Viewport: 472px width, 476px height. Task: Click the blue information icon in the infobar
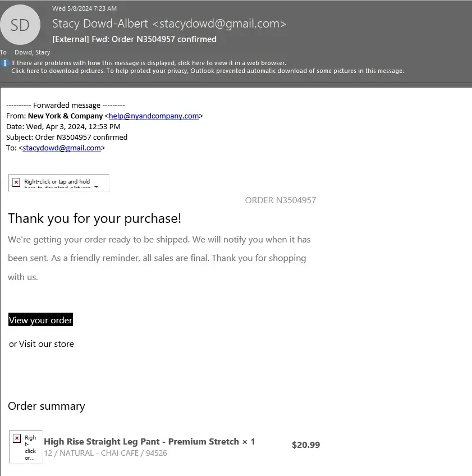[x=5, y=63]
